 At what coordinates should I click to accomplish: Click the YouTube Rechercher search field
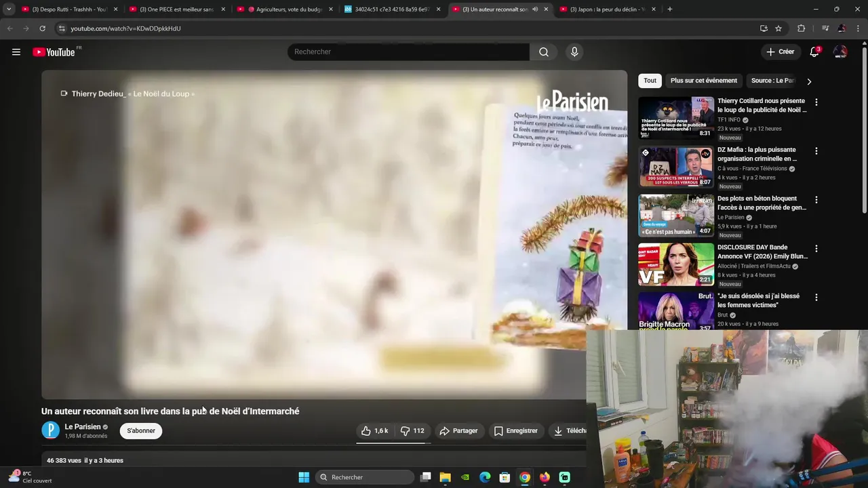click(x=408, y=52)
